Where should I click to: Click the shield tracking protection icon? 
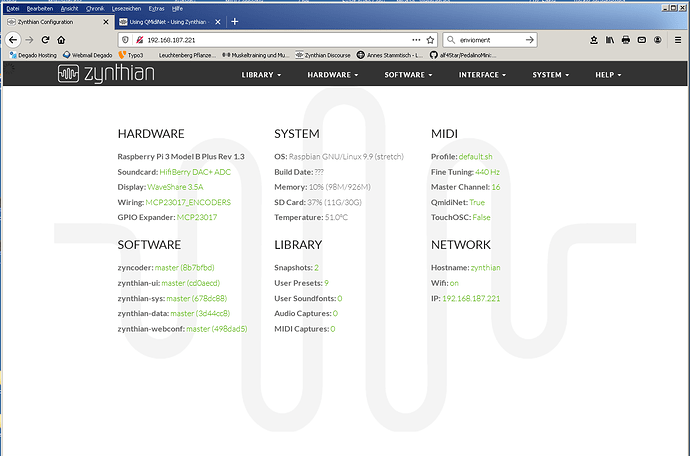tap(125, 40)
